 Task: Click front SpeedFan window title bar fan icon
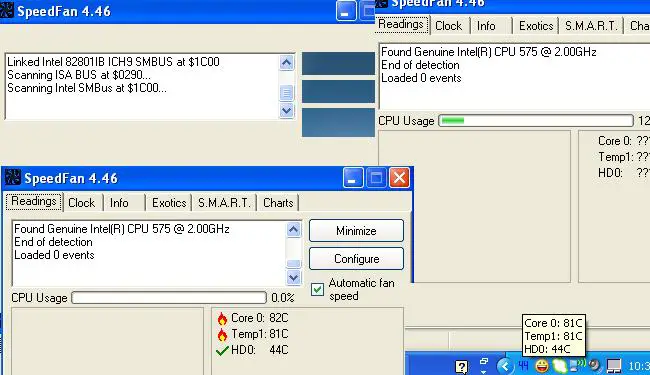point(13,178)
